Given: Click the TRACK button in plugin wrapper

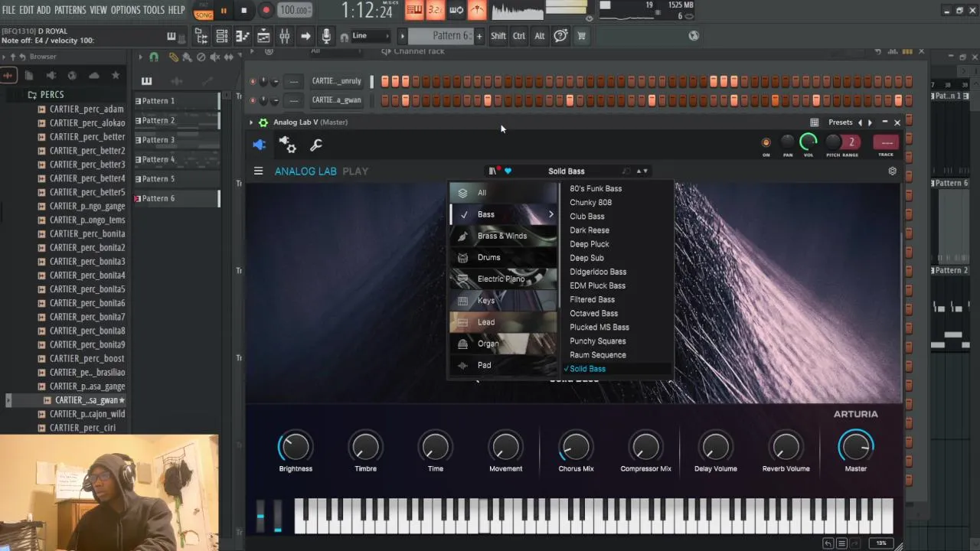Looking at the screenshot, I should click(x=886, y=143).
